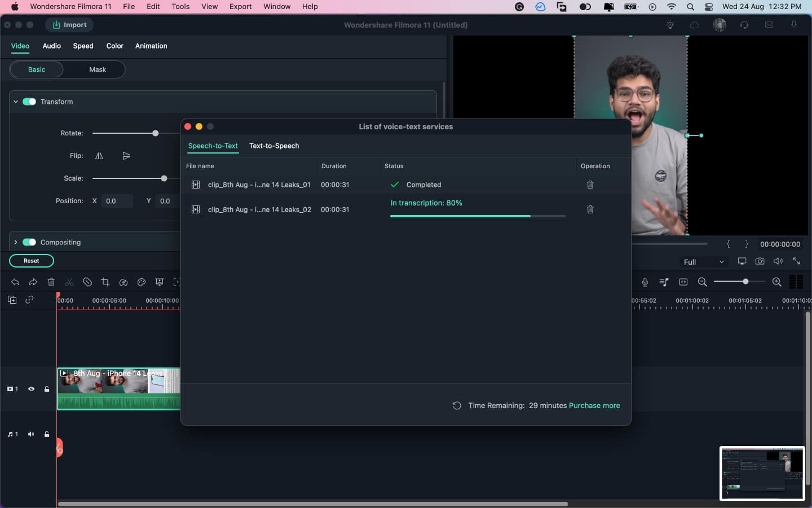Select the Basic option
The image size is (812, 508).
pos(37,69)
